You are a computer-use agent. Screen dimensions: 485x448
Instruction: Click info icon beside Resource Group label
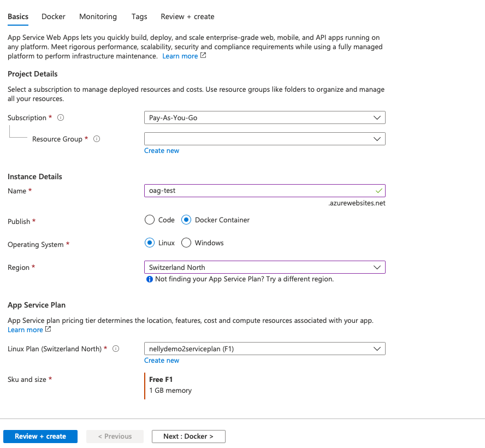[x=97, y=139]
